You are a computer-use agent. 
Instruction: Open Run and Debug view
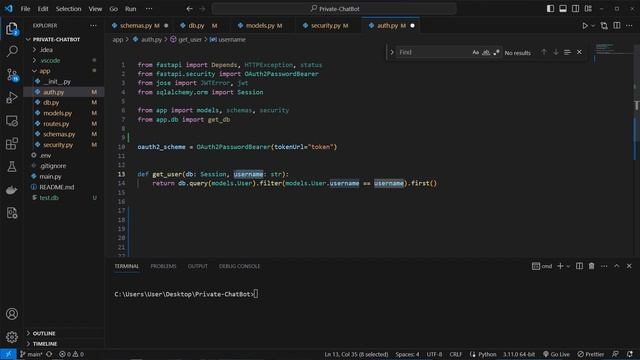pos(12,98)
